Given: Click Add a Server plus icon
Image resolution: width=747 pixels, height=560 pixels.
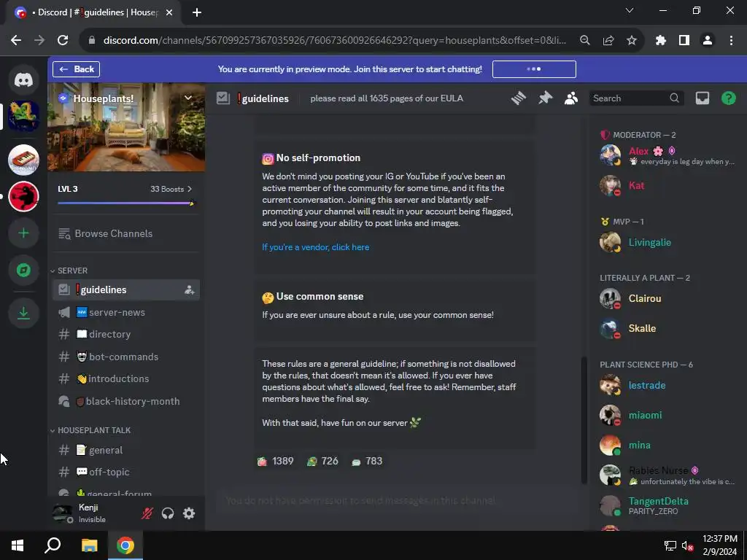Looking at the screenshot, I should (x=23, y=233).
